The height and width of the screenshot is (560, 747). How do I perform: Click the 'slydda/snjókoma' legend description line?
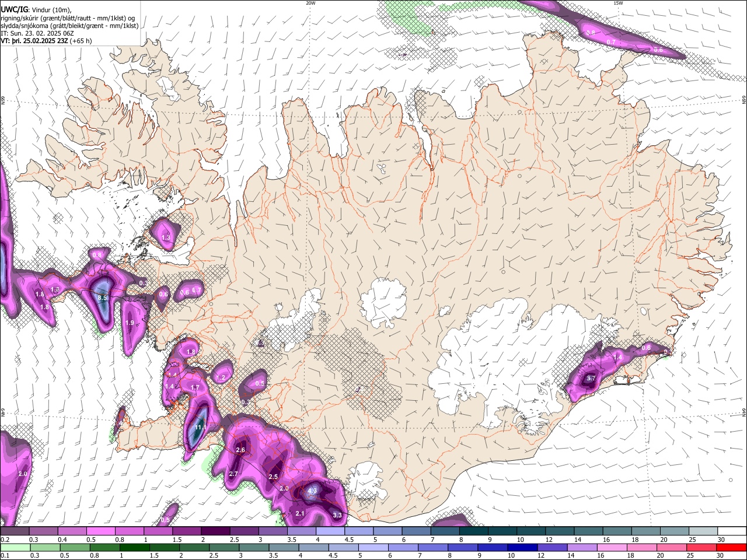coord(69,26)
